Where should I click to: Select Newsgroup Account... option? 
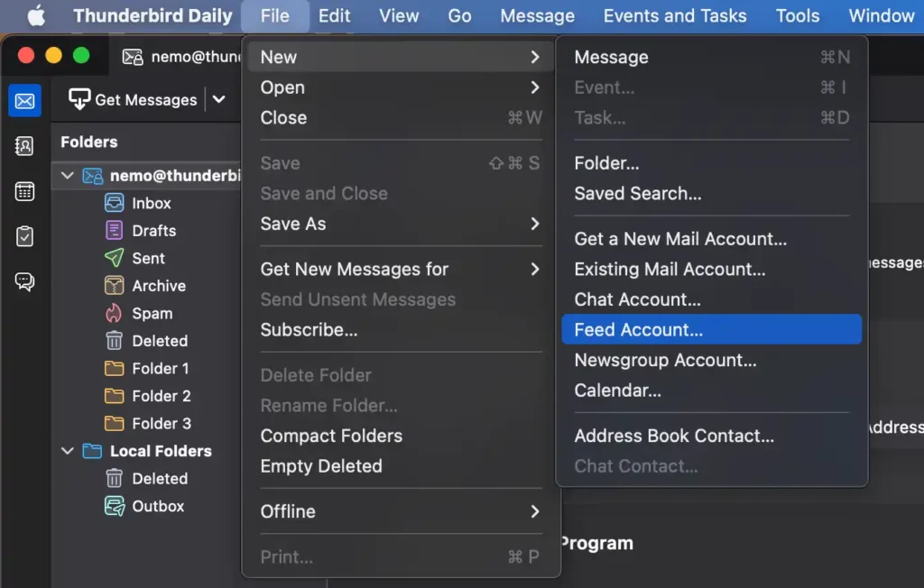point(711,360)
